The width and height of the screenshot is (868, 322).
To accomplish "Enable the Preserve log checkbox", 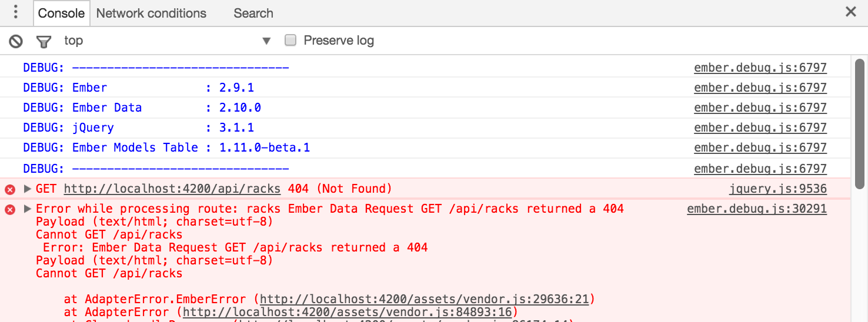I will pos(290,41).
